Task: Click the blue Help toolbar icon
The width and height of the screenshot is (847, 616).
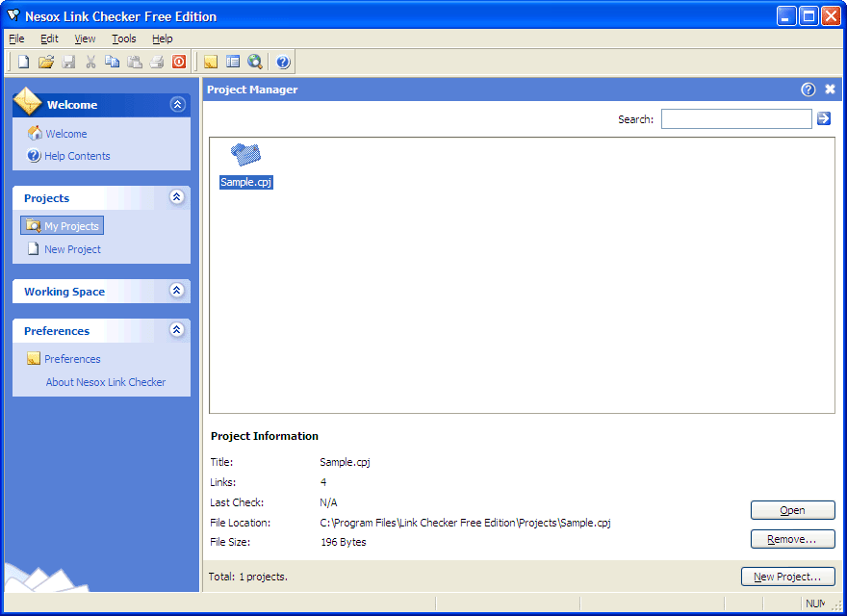Action: pos(283,63)
